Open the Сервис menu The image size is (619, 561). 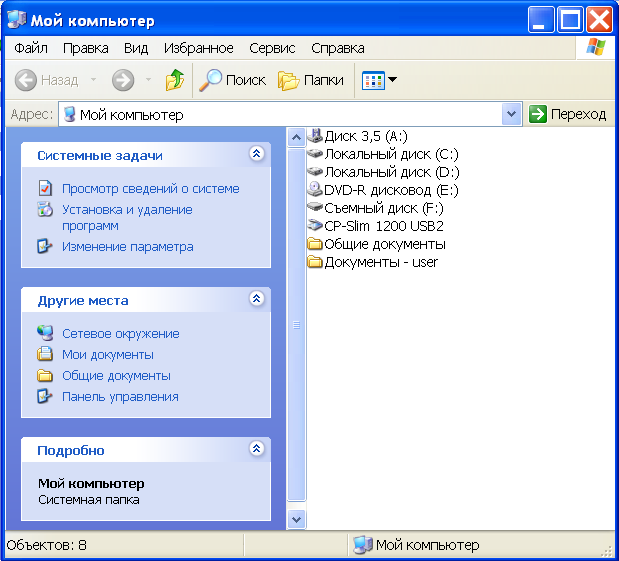tap(272, 48)
